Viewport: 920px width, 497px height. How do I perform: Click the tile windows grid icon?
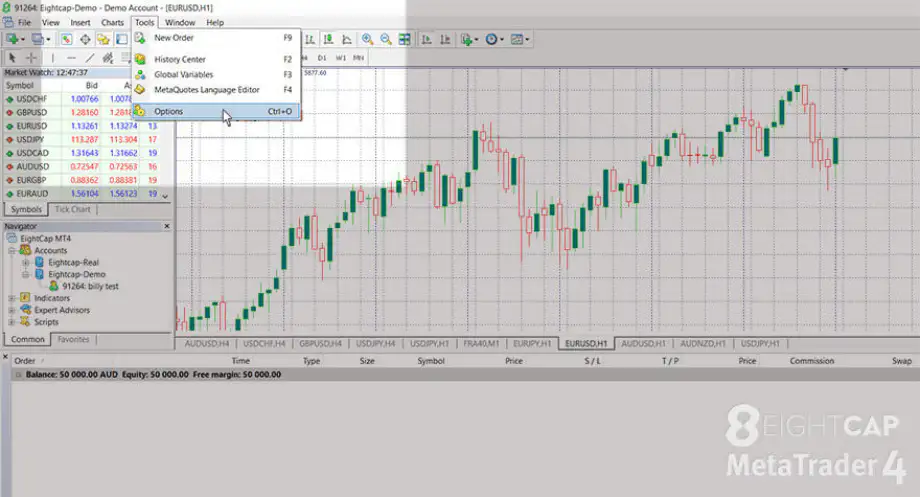[405, 39]
